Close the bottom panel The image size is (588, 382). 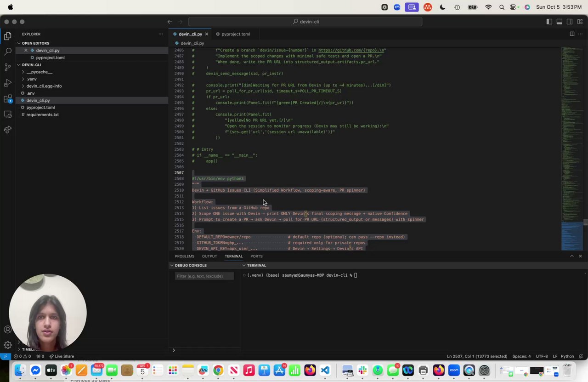[x=580, y=256]
